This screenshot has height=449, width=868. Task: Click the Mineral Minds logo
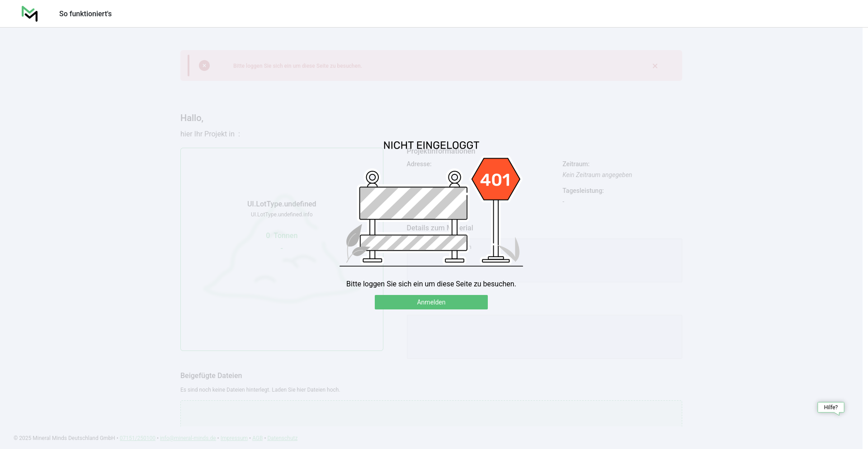pos(30,14)
